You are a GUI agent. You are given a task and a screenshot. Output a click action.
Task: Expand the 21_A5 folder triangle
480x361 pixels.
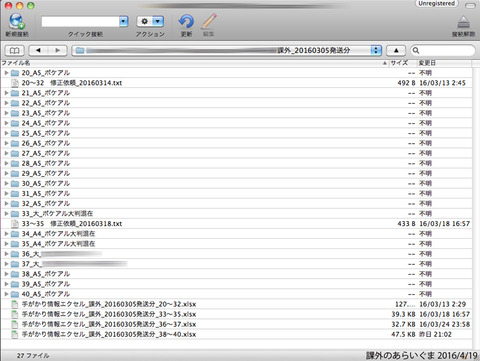tap(6, 93)
